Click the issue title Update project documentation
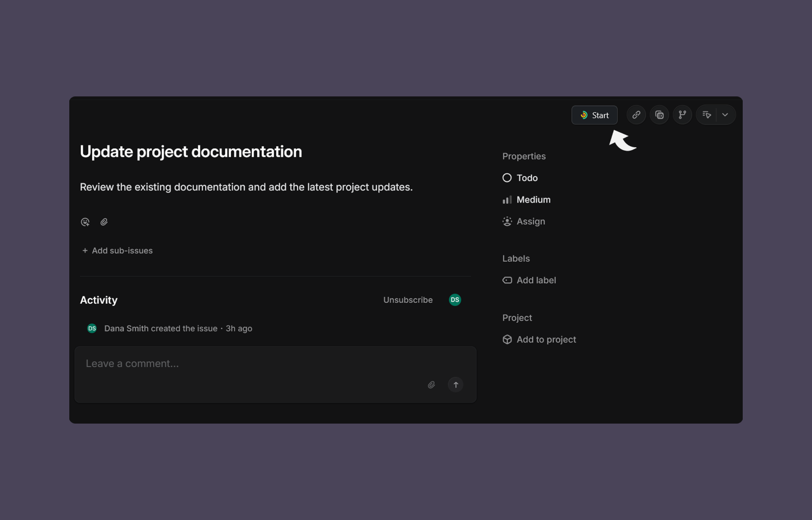The width and height of the screenshot is (812, 520). tap(191, 152)
